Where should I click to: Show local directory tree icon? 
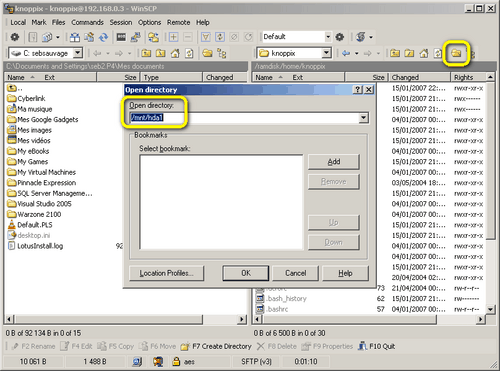click(x=222, y=53)
